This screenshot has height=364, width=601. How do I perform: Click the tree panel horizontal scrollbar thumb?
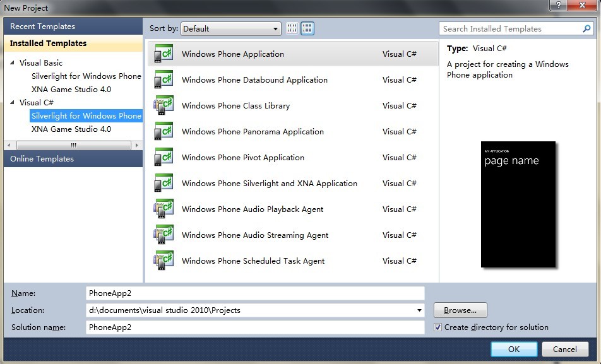pyautogui.click(x=74, y=145)
